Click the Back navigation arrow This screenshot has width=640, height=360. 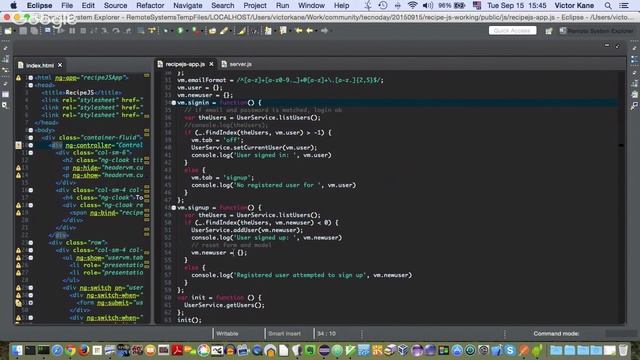[x=309, y=31]
